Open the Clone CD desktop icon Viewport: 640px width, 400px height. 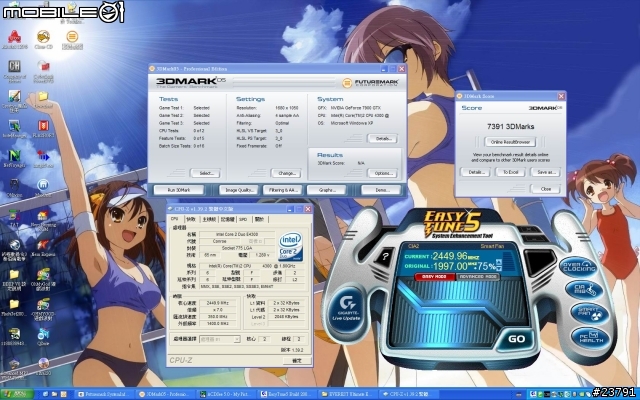(x=43, y=40)
